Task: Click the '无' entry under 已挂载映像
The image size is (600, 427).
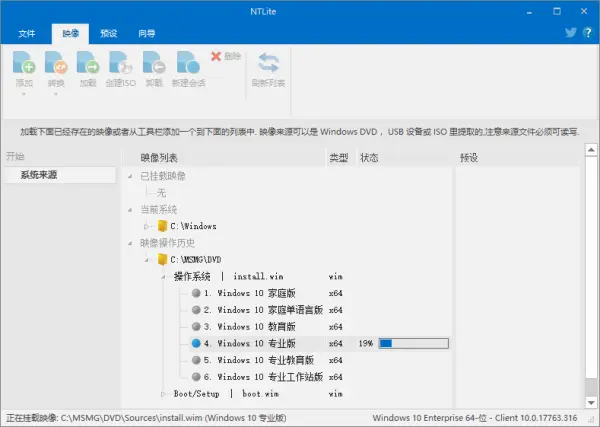Action: pyautogui.click(x=161, y=192)
